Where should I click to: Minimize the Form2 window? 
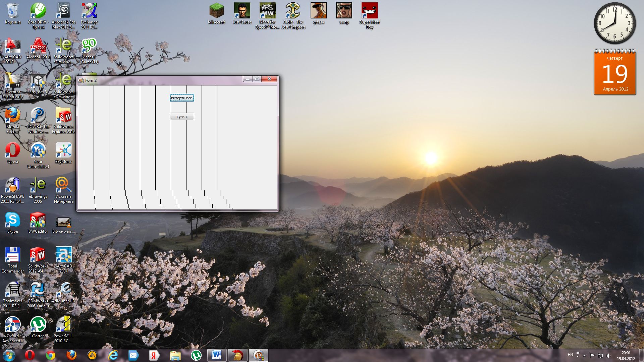[248, 79]
